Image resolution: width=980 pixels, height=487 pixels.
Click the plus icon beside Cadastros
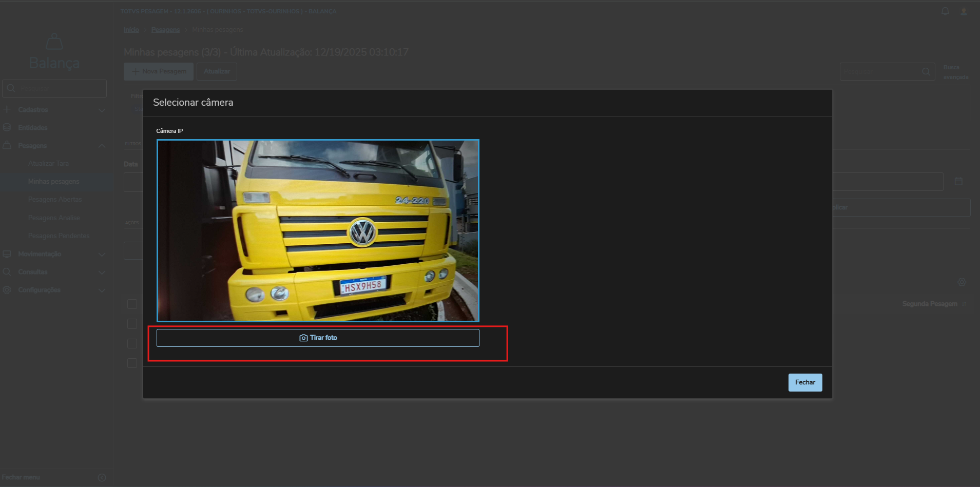tap(7, 109)
